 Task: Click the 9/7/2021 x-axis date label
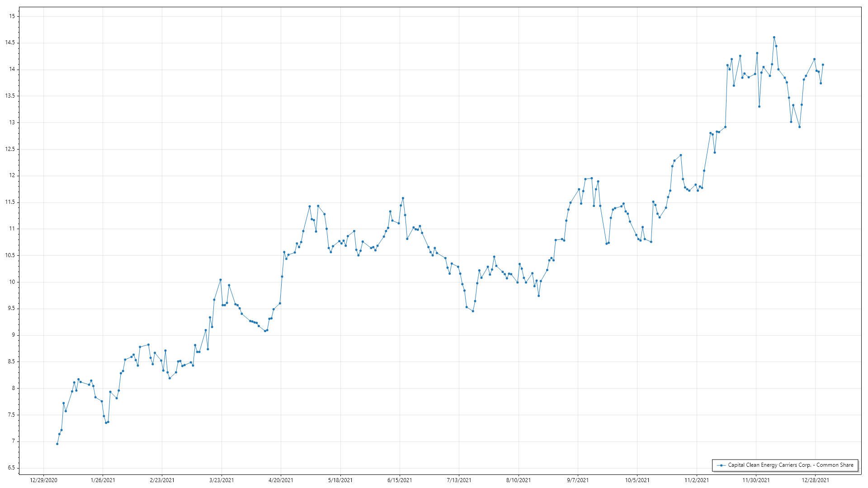[x=578, y=480]
